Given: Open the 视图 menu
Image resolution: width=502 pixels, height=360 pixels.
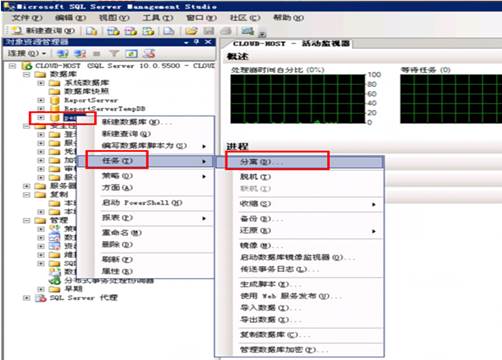Looking at the screenshot, I should click(x=114, y=17).
